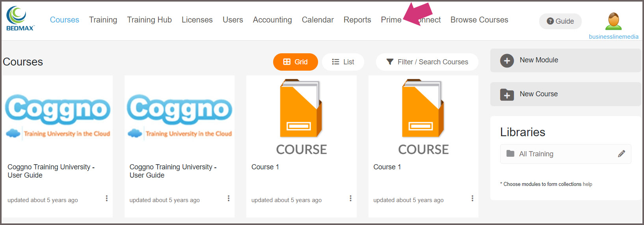This screenshot has width=644, height=225.
Task: Open options menu on third course card
Action: pos(350,199)
